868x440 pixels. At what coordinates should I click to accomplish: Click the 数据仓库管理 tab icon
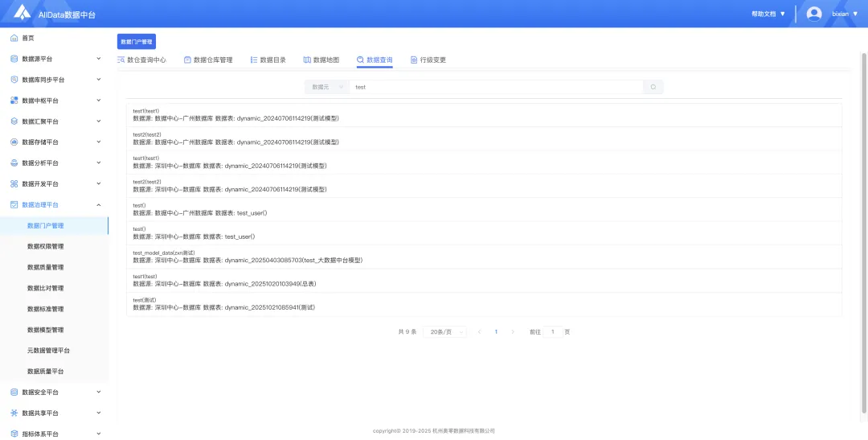coord(187,60)
